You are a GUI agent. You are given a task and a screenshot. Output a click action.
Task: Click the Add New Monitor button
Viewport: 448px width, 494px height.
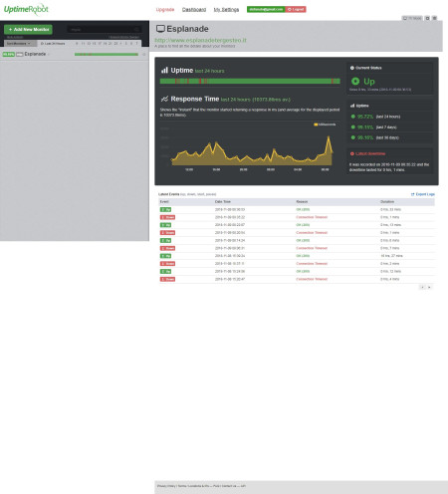[28, 30]
